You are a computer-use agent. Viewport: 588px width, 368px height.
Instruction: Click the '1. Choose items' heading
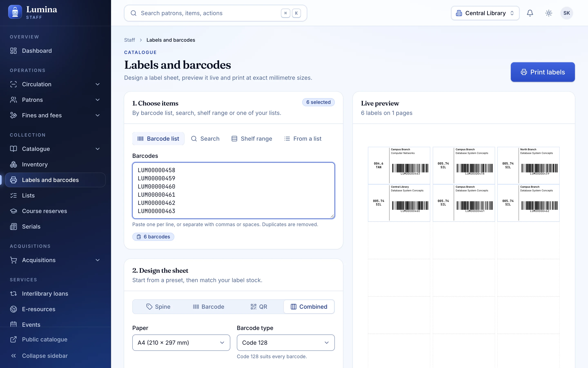point(155,103)
